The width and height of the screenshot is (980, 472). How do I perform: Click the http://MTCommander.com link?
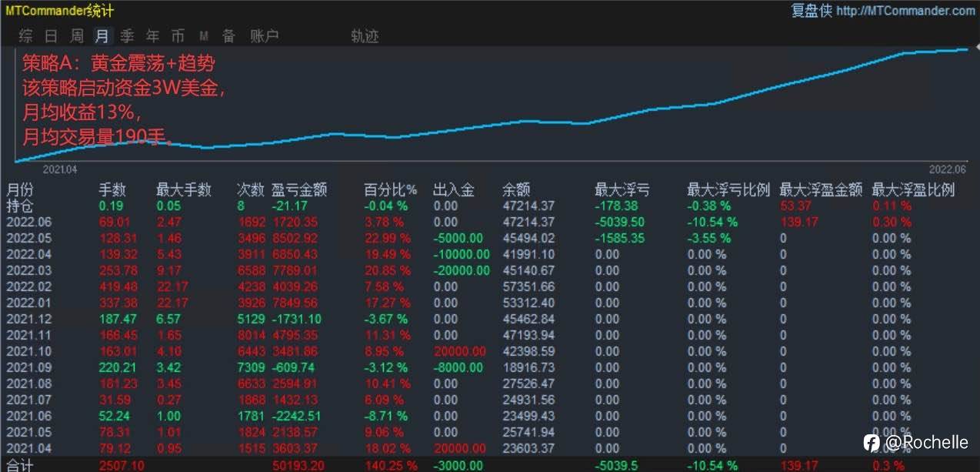click(x=905, y=11)
